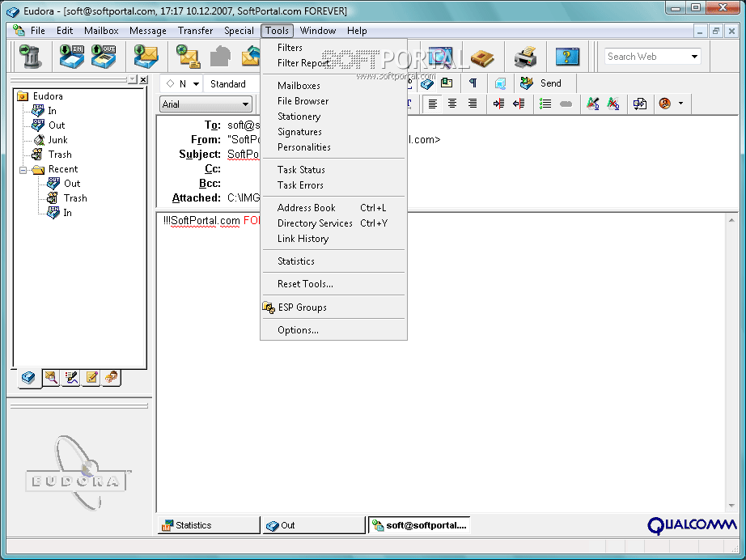Choose Options... from the Tools menu

(x=333, y=330)
